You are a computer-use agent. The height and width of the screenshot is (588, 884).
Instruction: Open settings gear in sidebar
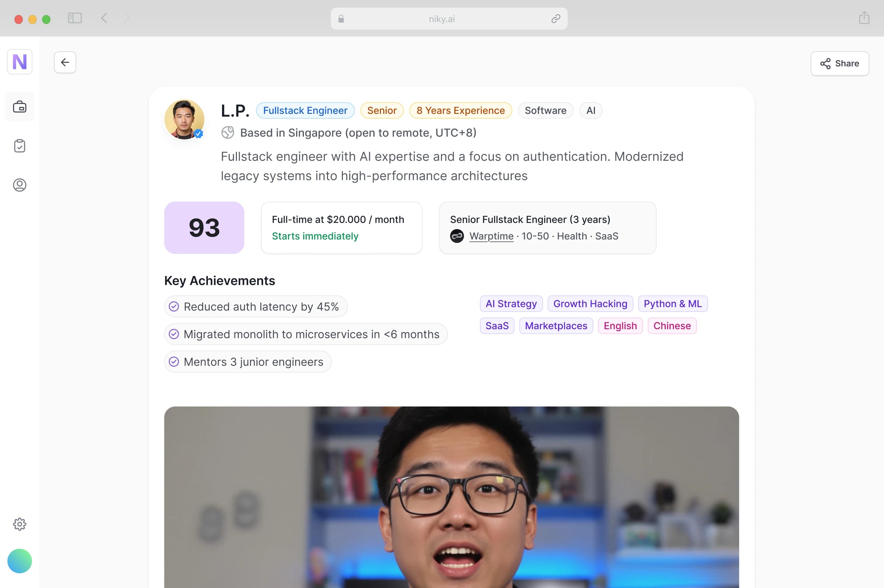click(x=20, y=524)
